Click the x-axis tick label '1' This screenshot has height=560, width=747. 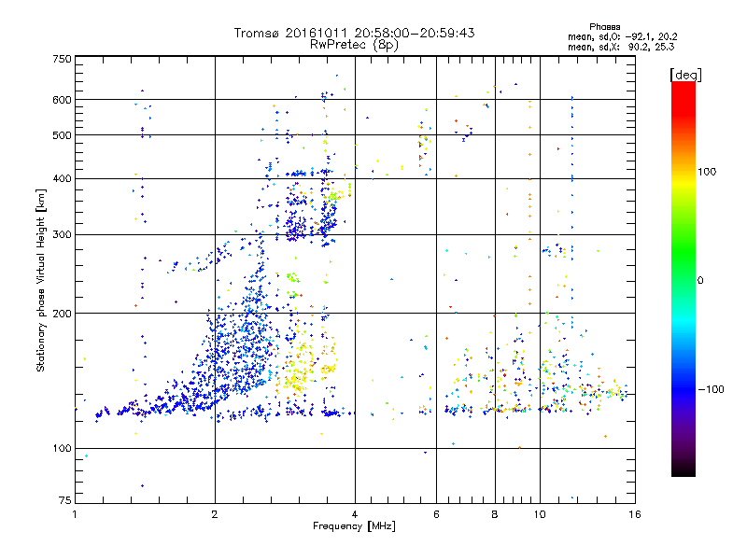point(75,514)
